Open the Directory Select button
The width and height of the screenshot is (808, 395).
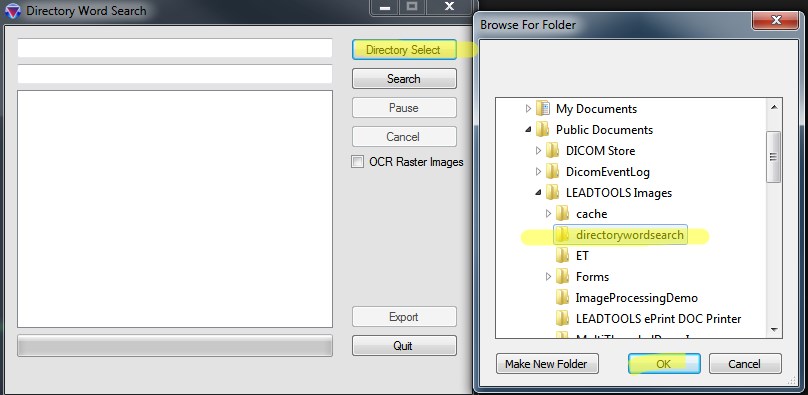404,50
